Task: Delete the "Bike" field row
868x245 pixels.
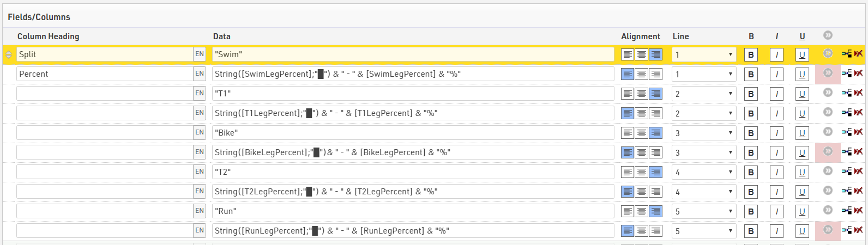Action: point(859,132)
